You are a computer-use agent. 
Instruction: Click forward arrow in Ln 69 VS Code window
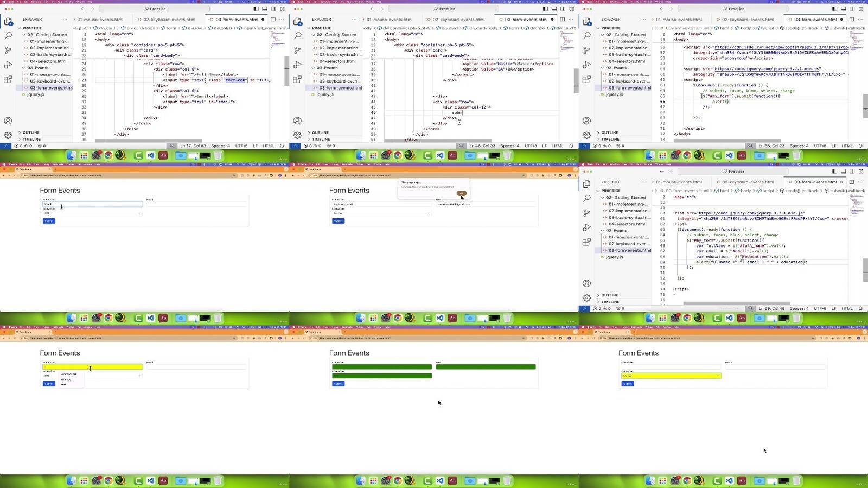[671, 172]
